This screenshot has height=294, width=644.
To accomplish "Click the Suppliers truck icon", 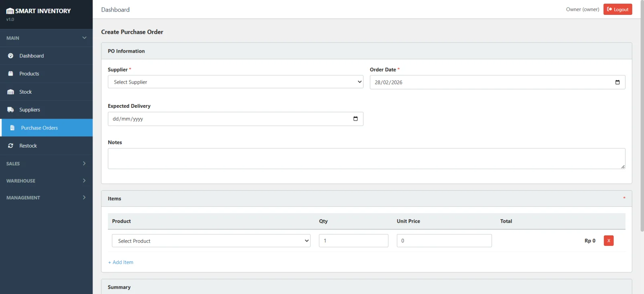I will click(x=10, y=110).
